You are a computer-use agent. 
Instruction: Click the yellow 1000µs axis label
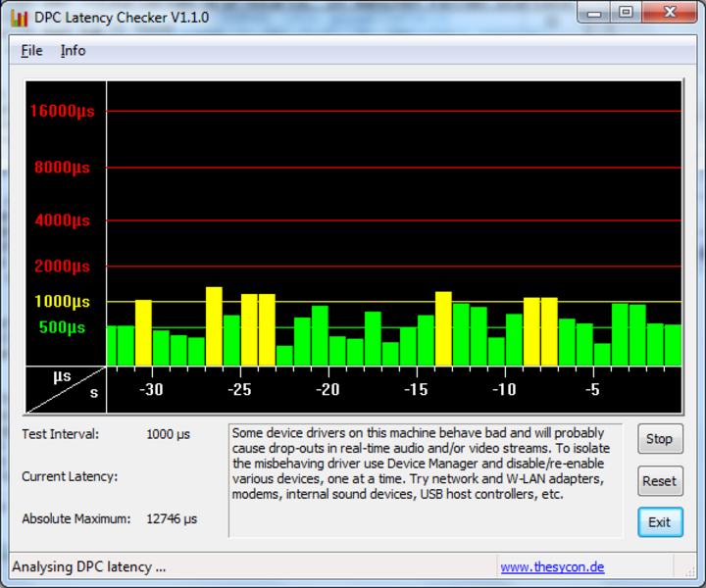pos(62,302)
